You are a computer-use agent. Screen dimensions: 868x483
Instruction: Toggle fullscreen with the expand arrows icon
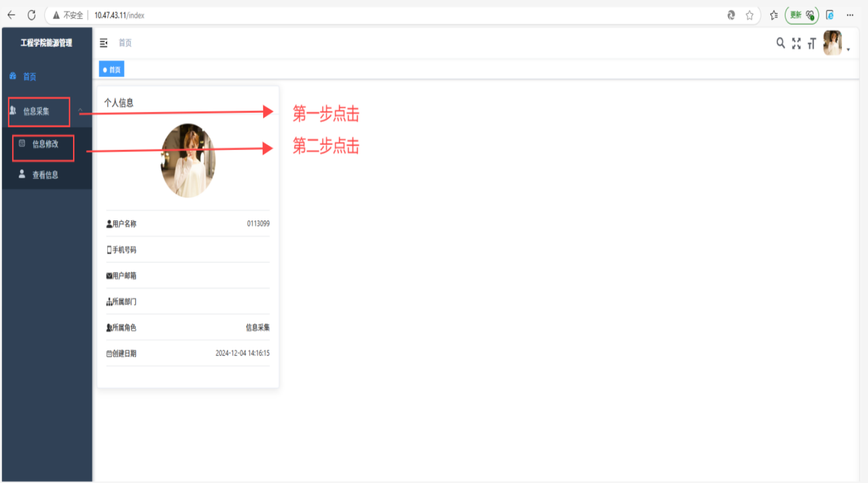(x=796, y=44)
